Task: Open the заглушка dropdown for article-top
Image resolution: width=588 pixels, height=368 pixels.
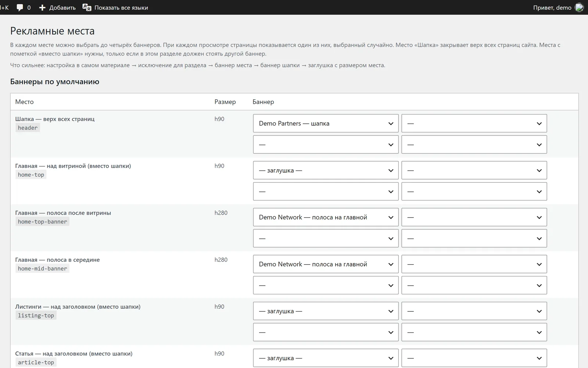Action: coord(326,358)
